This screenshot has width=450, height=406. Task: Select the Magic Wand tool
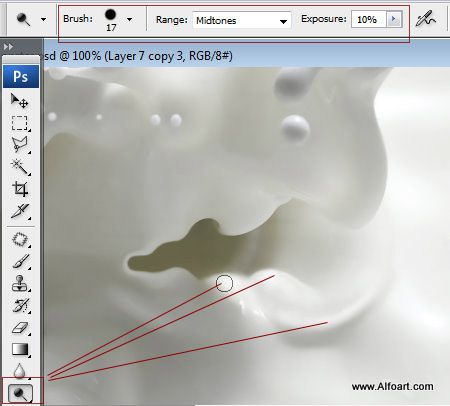(20, 167)
